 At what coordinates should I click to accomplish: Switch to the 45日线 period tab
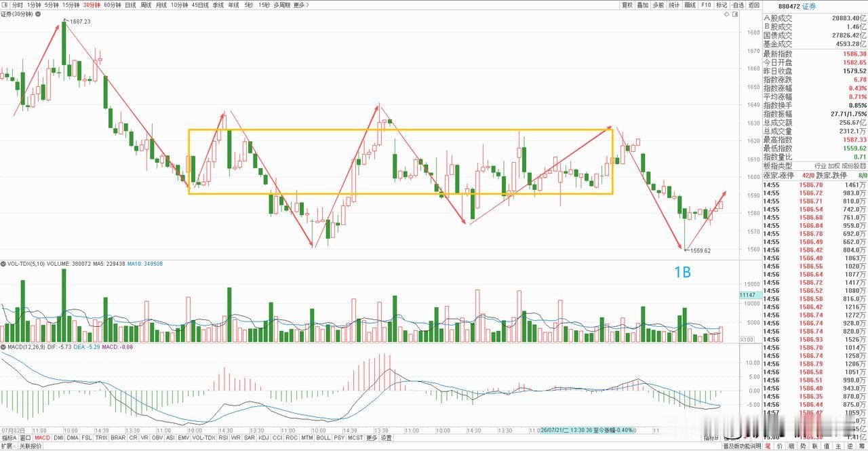[200, 5]
